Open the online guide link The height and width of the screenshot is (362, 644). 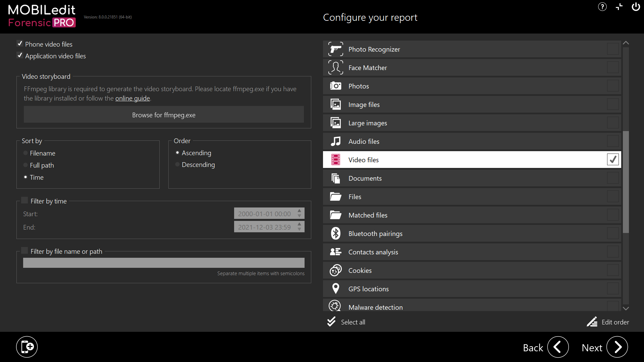pos(132,99)
